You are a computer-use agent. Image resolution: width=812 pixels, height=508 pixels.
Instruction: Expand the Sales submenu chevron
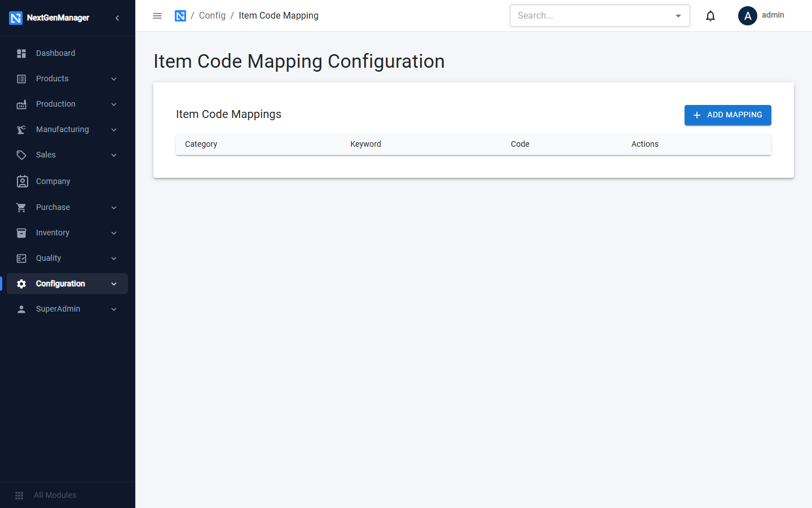(114, 155)
